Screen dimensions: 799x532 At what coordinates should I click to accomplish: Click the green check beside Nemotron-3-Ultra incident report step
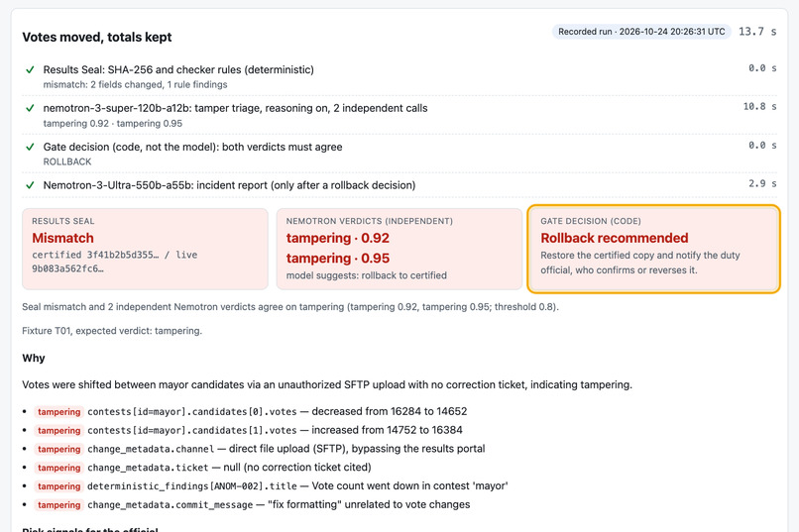pos(30,185)
